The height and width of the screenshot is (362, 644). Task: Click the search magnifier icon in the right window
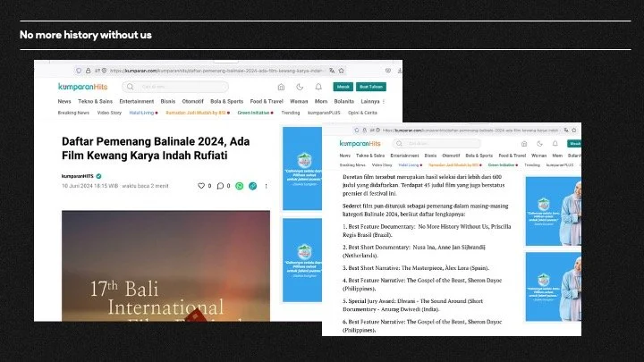tap(399, 143)
